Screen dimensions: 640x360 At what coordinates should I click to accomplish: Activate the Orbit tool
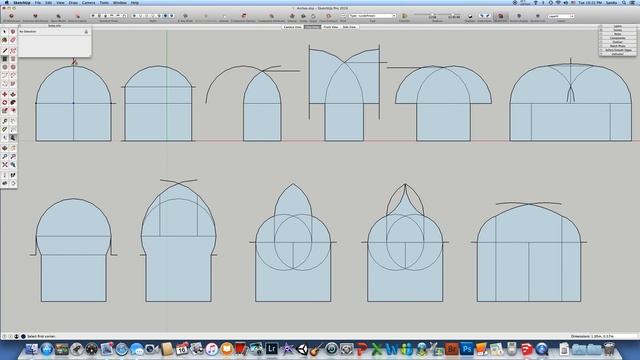coord(4,148)
